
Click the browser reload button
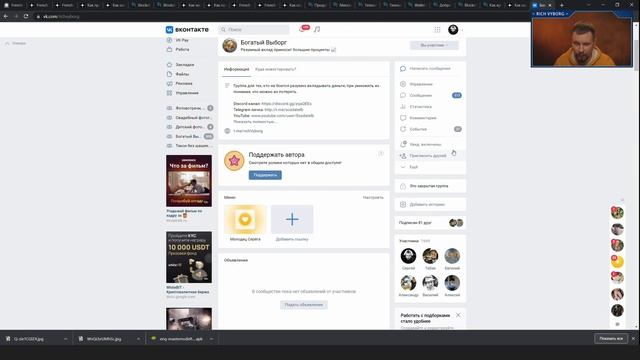click(26, 16)
